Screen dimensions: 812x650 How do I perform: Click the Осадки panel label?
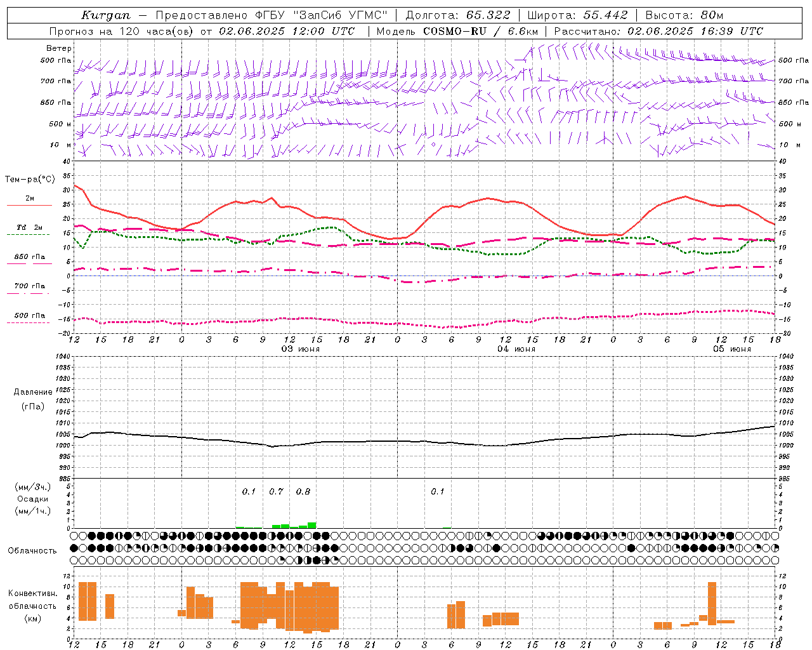click(32, 499)
